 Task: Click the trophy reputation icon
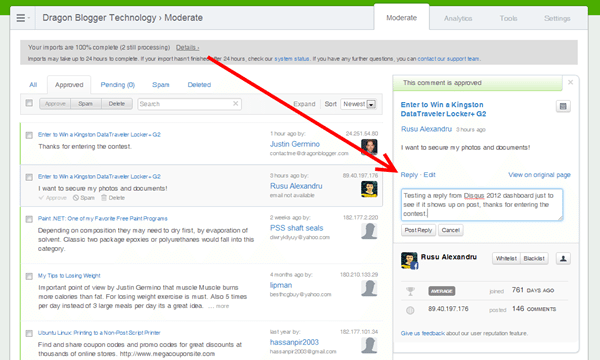pyautogui.click(x=410, y=291)
